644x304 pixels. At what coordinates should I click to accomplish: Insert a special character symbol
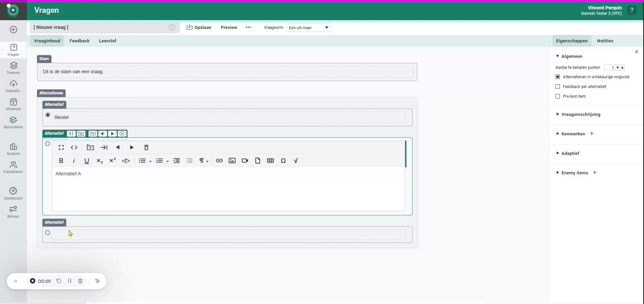pos(283,161)
